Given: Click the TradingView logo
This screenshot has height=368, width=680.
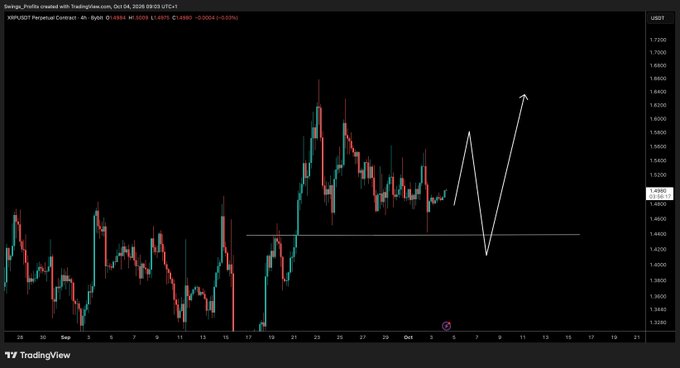Looking at the screenshot, I should click(x=37, y=355).
